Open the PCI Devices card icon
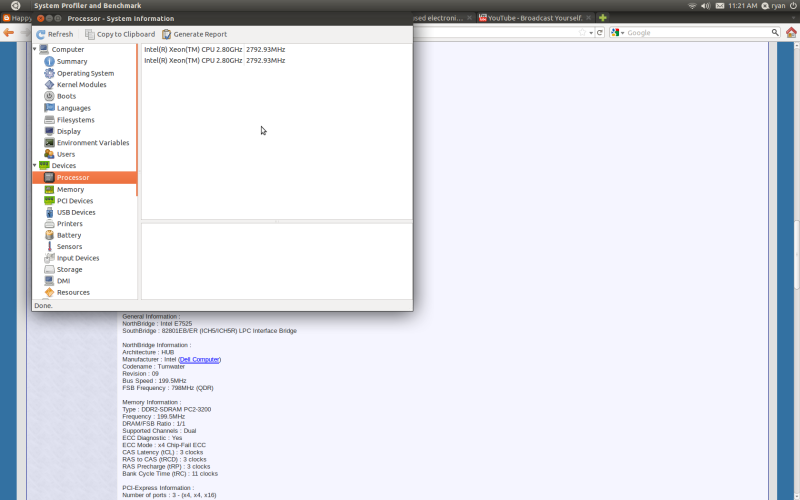The width and height of the screenshot is (800, 500). [x=49, y=201]
